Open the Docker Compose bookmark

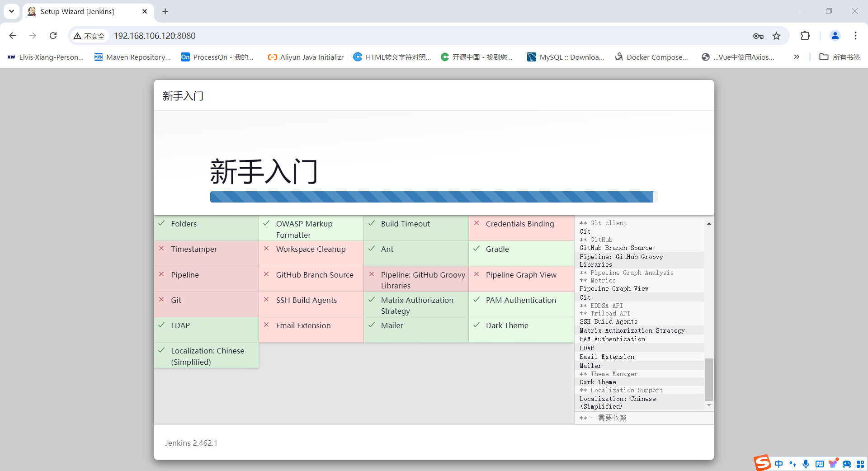(x=651, y=57)
